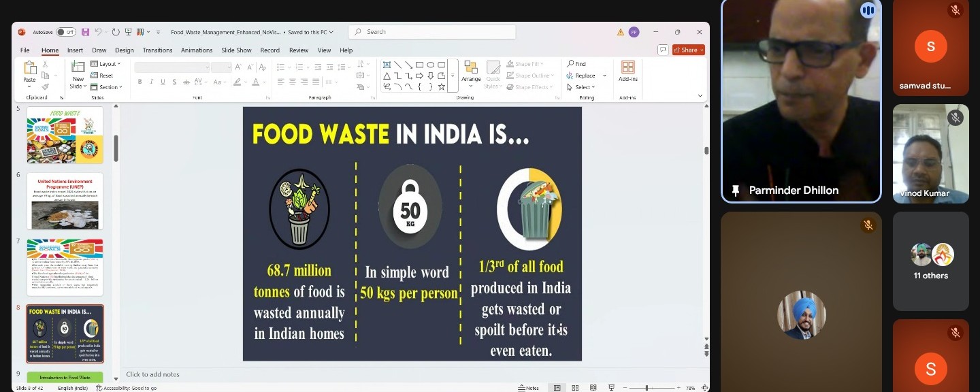Toggle the Notes pane in status bar
980x392 pixels.
pos(528,388)
